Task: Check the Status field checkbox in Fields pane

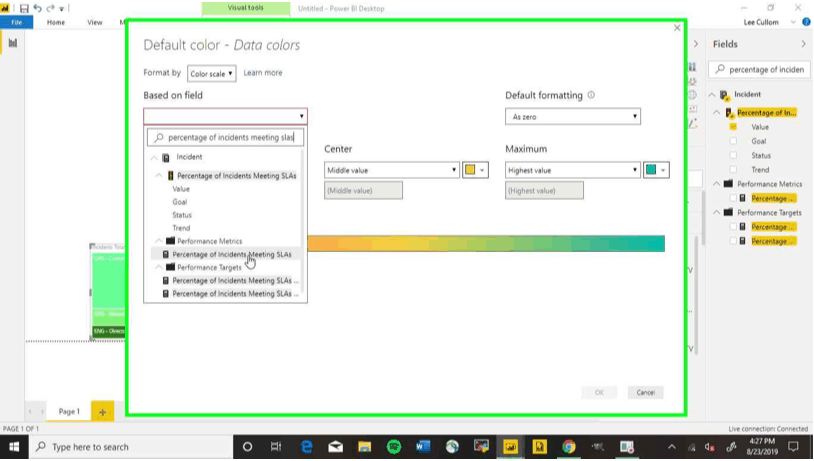Action: (x=733, y=155)
